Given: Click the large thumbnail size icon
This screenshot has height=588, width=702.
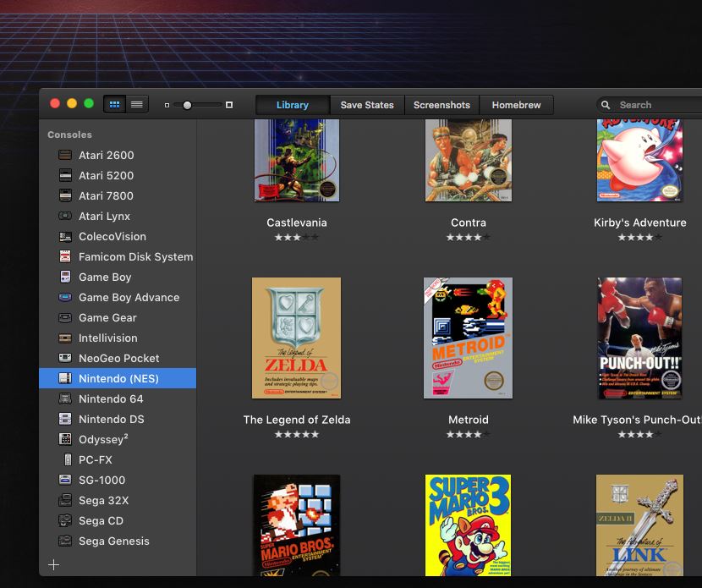Looking at the screenshot, I should 228,105.
